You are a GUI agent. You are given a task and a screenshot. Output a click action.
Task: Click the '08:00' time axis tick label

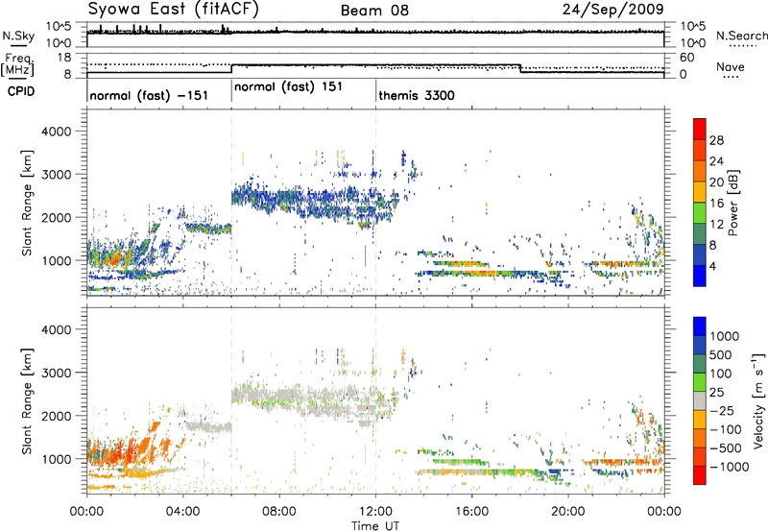point(279,512)
